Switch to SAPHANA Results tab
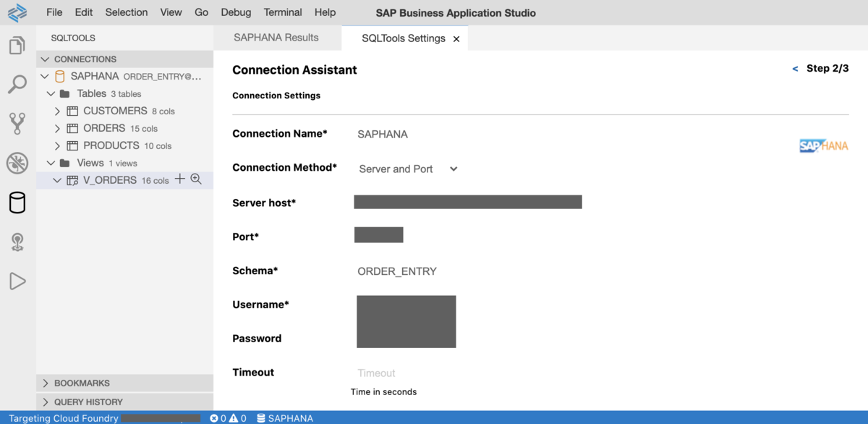 (276, 38)
